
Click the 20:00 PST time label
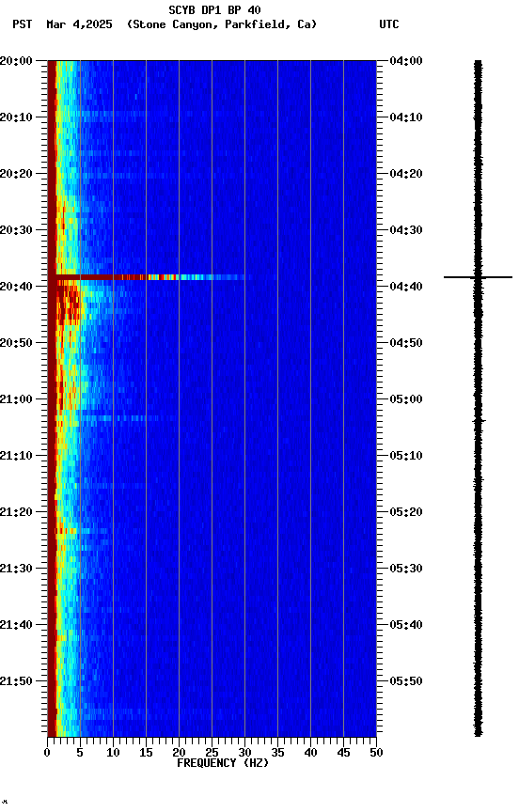[16, 61]
